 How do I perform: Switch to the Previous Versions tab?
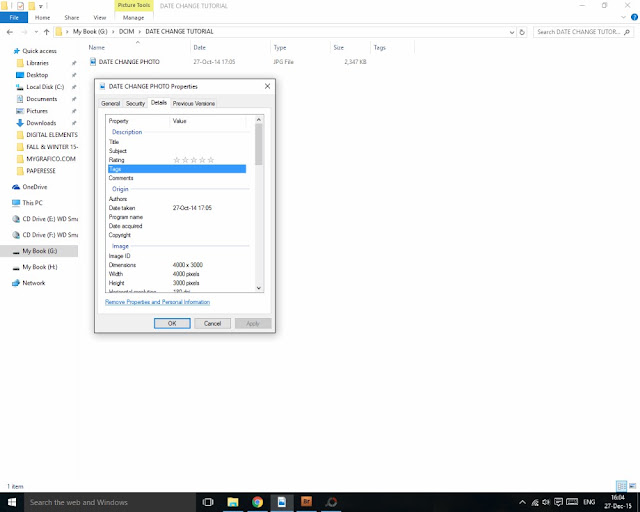click(193, 104)
